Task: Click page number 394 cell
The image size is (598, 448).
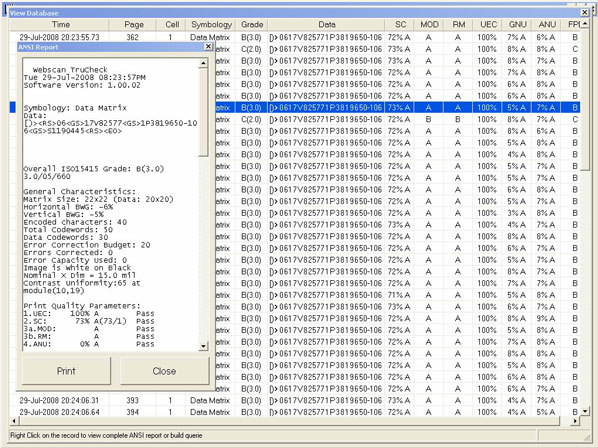Action: tap(133, 412)
